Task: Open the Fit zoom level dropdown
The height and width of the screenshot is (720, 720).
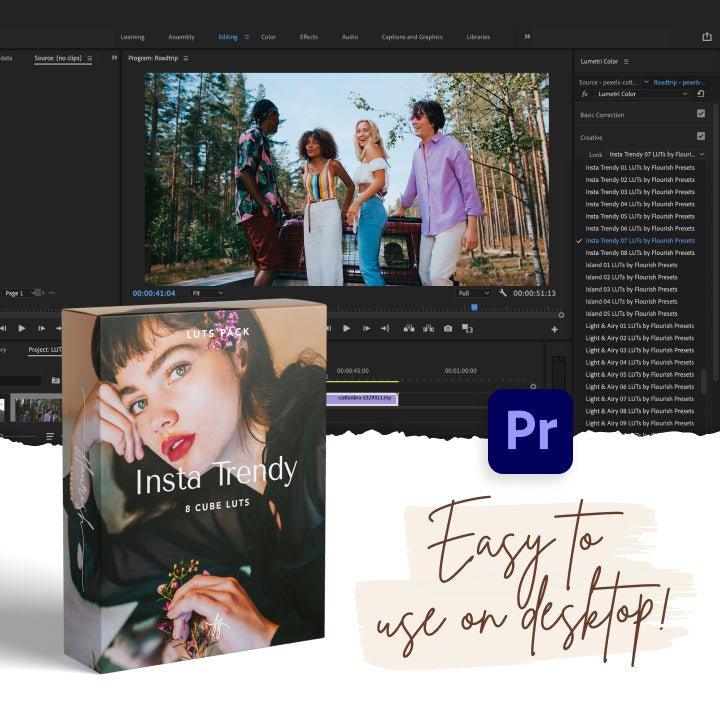Action: click(207, 293)
